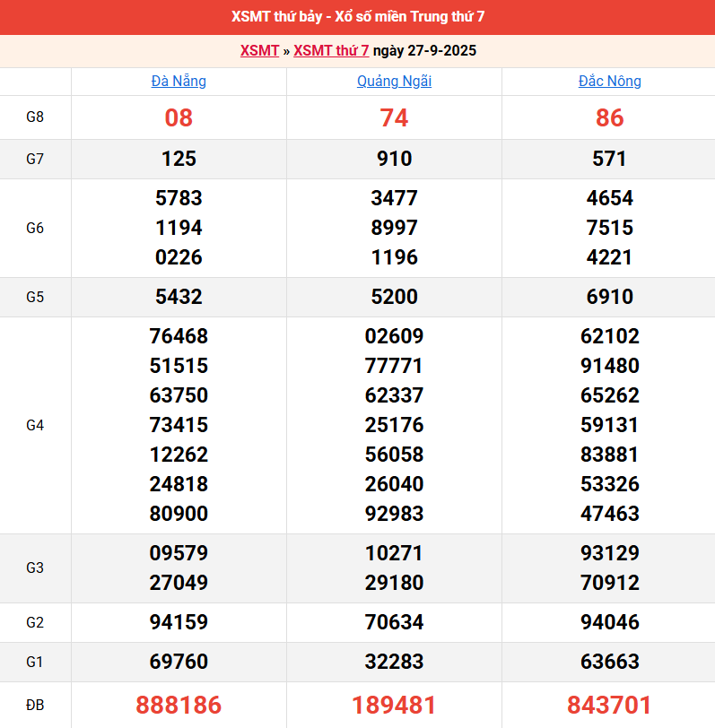Click Đắc Nông special prize 843701
The image size is (715, 728).
click(609, 706)
